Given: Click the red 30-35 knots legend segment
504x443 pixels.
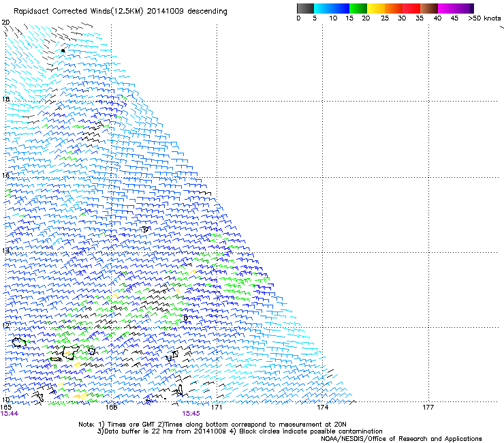Looking at the screenshot, I should (411, 8).
